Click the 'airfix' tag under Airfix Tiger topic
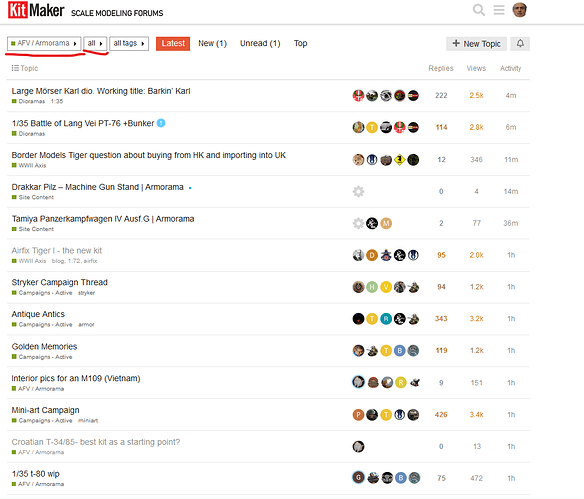 (91, 261)
